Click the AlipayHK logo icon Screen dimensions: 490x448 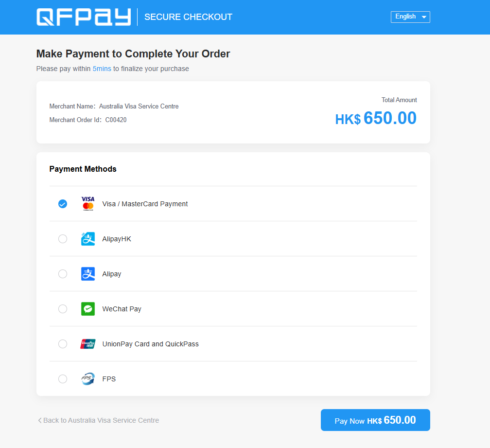click(x=88, y=238)
